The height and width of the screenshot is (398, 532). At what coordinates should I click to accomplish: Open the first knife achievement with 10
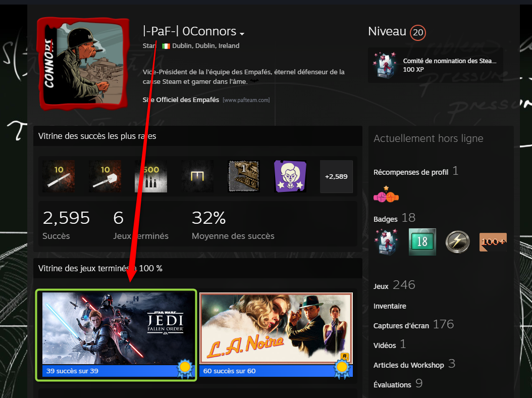coord(59,177)
